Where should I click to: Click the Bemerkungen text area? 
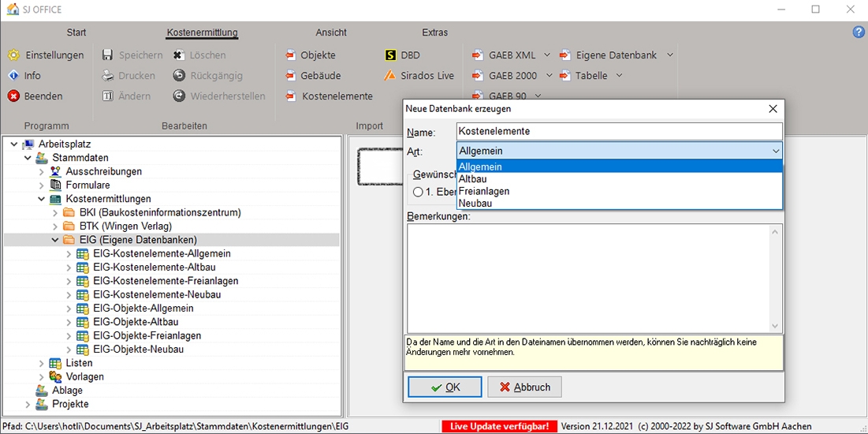tap(588, 279)
